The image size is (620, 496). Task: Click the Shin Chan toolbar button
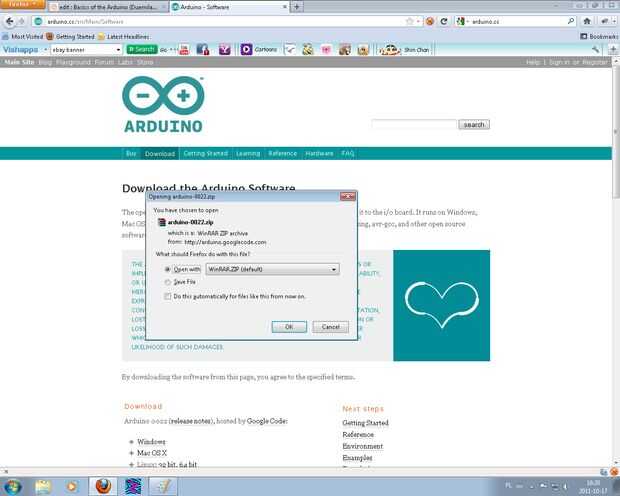point(404,50)
